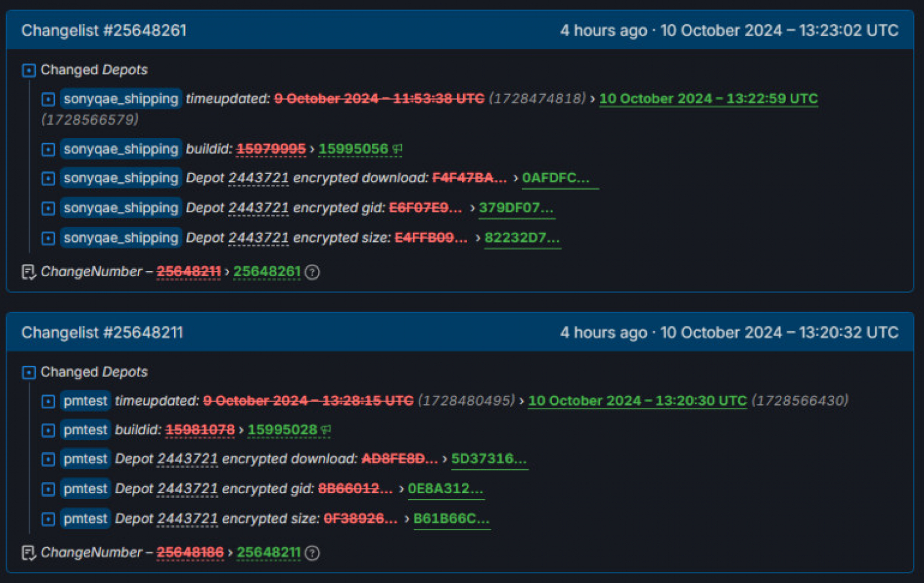Click patch notes icon after 15995056

(x=397, y=149)
